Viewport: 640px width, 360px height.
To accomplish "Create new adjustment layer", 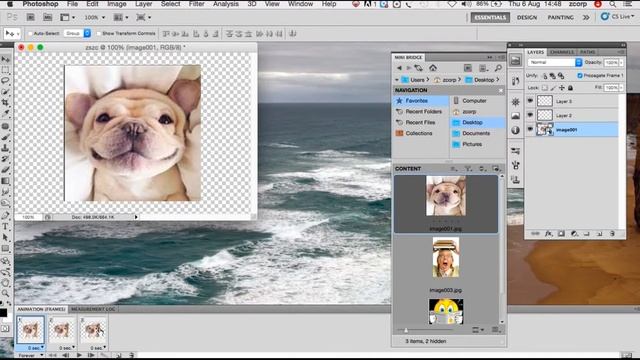I will [x=574, y=233].
